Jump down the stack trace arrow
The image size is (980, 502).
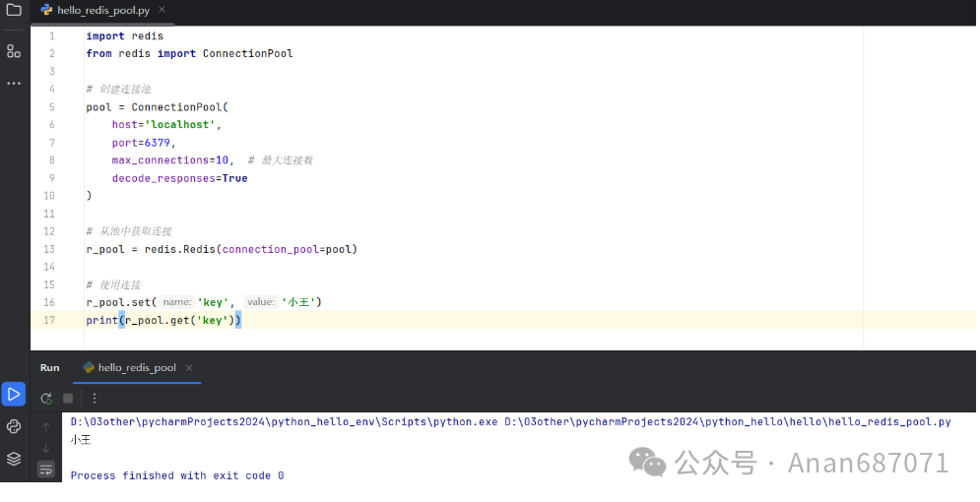pyautogui.click(x=45, y=448)
